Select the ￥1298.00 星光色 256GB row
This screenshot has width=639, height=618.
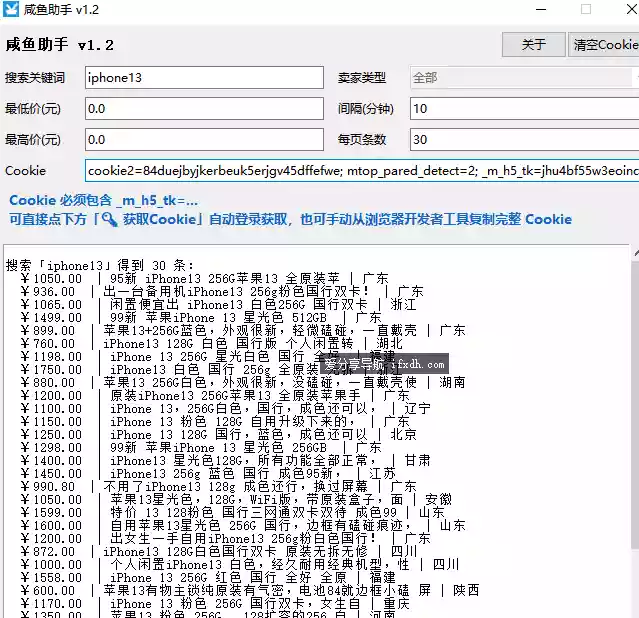coord(201,448)
